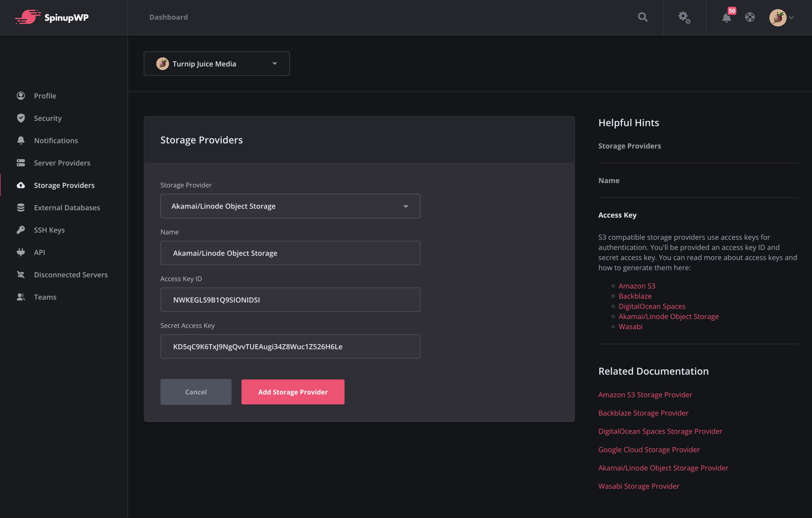The image size is (812, 518).
Task: Click the Add Storage Provider button
Action: point(293,392)
